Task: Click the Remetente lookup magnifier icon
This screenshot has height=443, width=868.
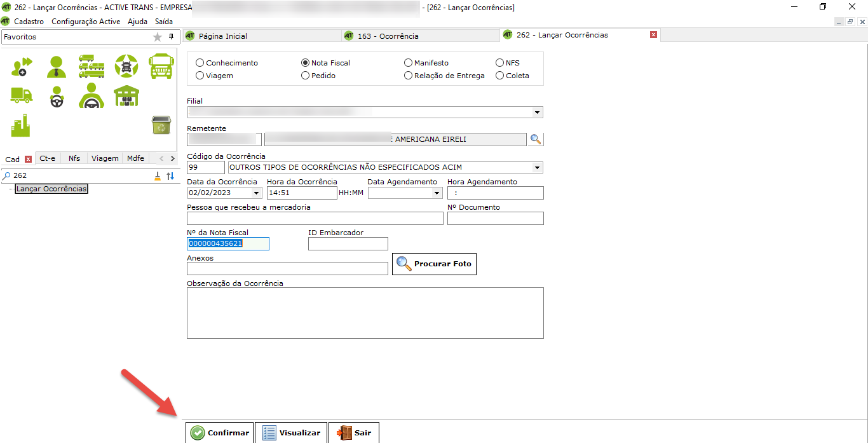Action: [x=536, y=139]
